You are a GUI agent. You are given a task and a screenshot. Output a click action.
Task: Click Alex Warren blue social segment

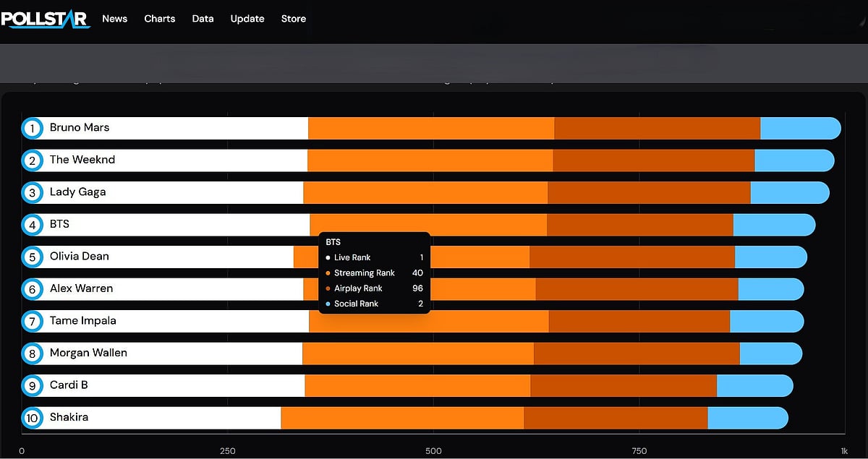point(771,289)
